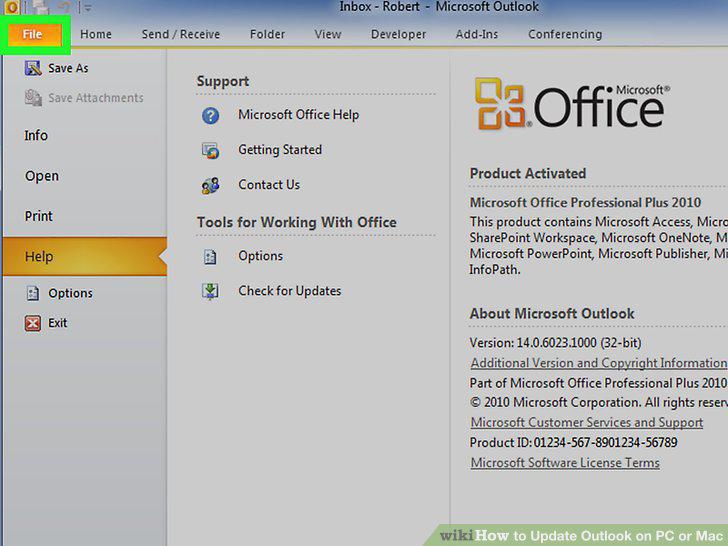
Task: Open the Developer tab
Action: point(398,34)
